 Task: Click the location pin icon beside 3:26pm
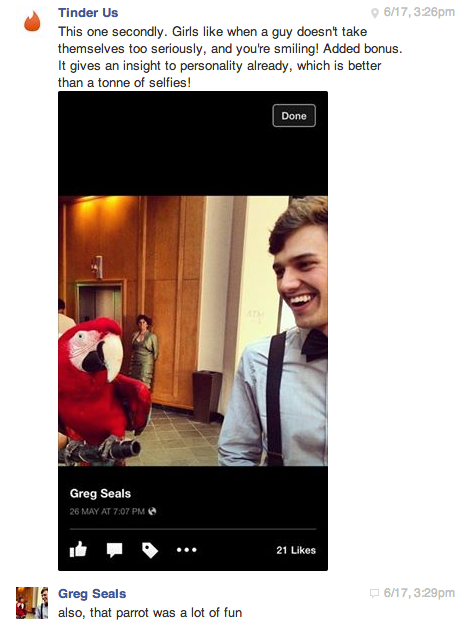[375, 13]
